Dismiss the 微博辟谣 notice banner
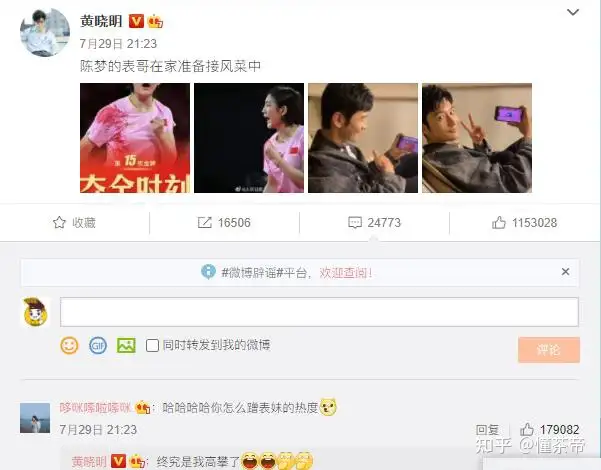The height and width of the screenshot is (470, 601). tap(565, 271)
